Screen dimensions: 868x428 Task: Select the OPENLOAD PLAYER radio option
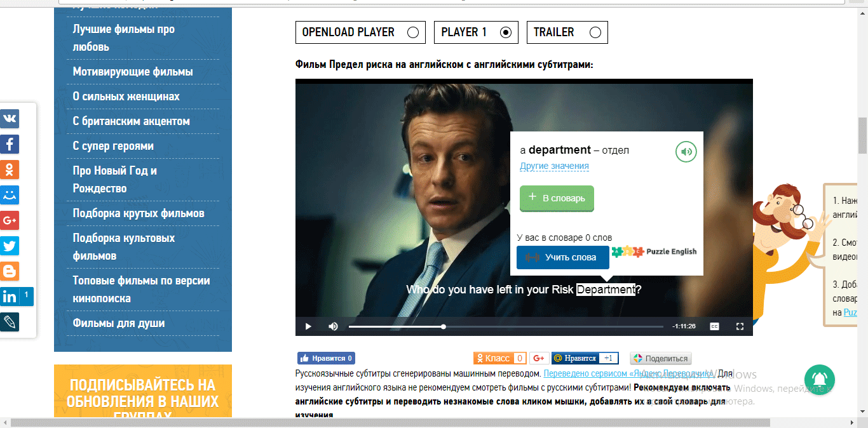pyautogui.click(x=413, y=32)
